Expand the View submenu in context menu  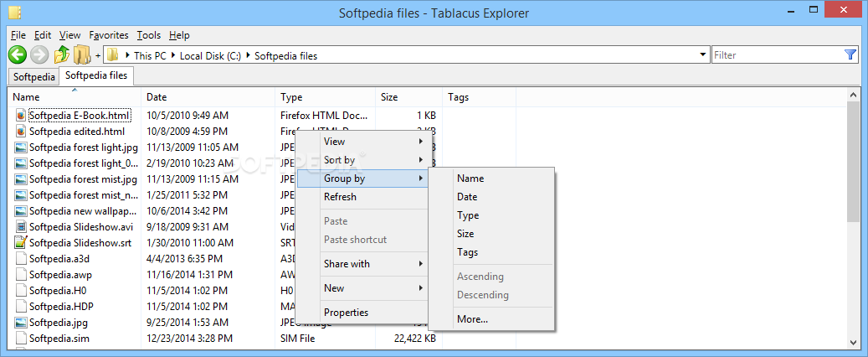point(421,142)
